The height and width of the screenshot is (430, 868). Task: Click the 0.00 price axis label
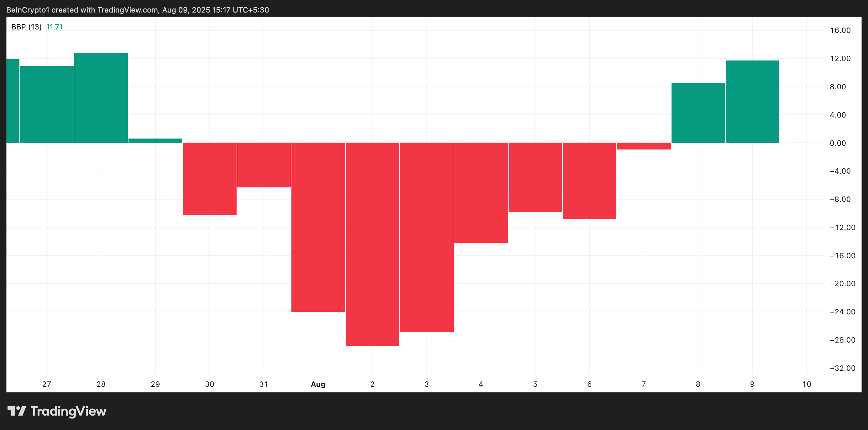838,143
